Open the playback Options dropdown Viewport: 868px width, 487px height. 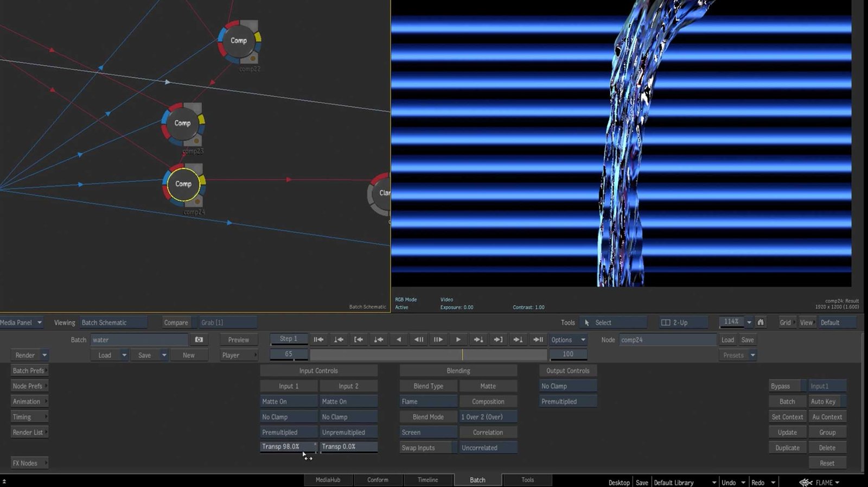pos(567,339)
